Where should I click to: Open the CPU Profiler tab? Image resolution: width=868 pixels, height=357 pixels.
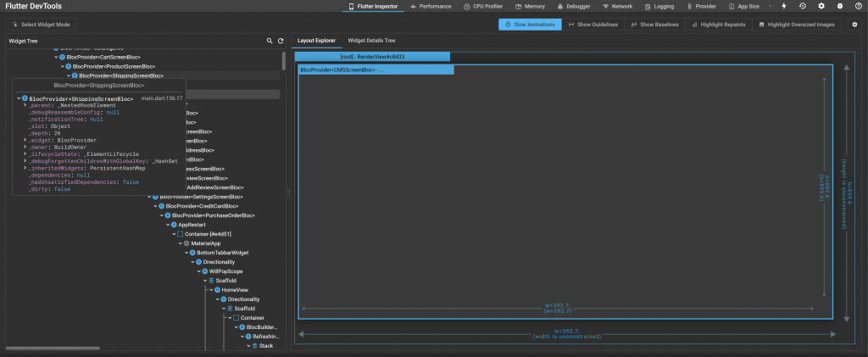483,6
